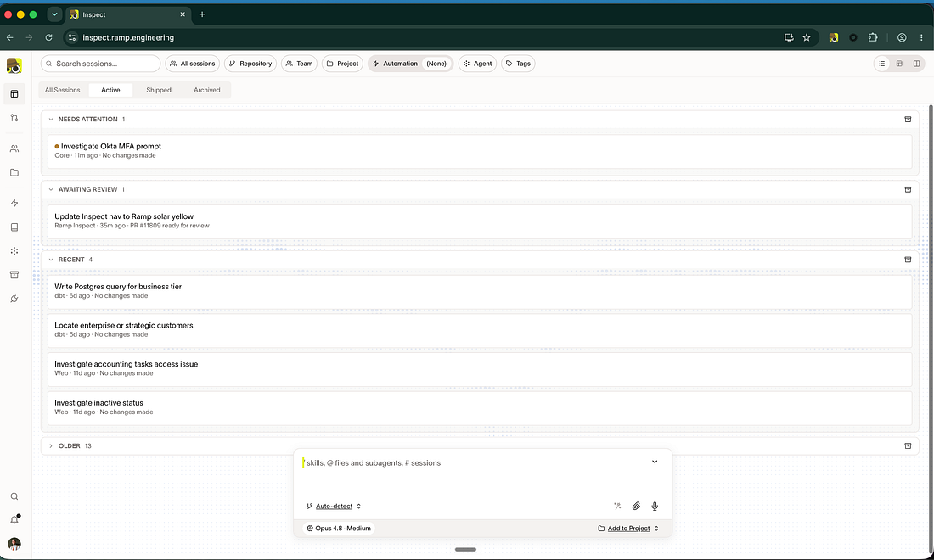
Task: Switch to All Sessions tab
Action: pyautogui.click(x=63, y=90)
